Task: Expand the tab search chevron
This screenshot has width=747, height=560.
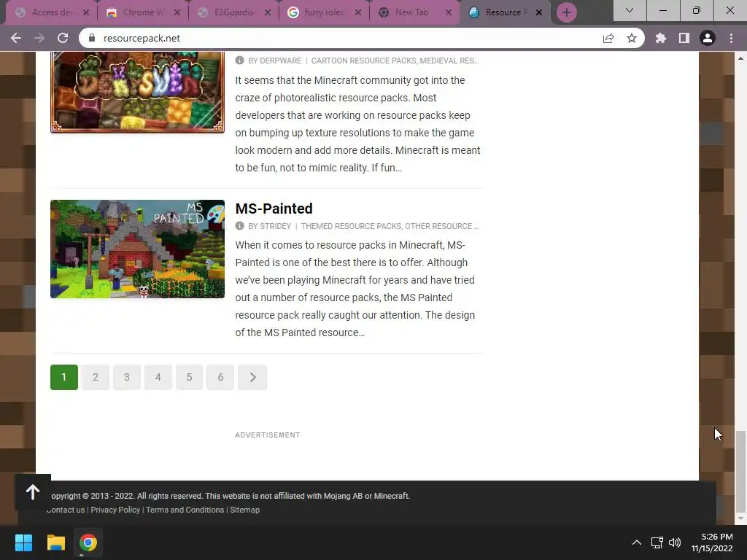Action: pos(630,10)
